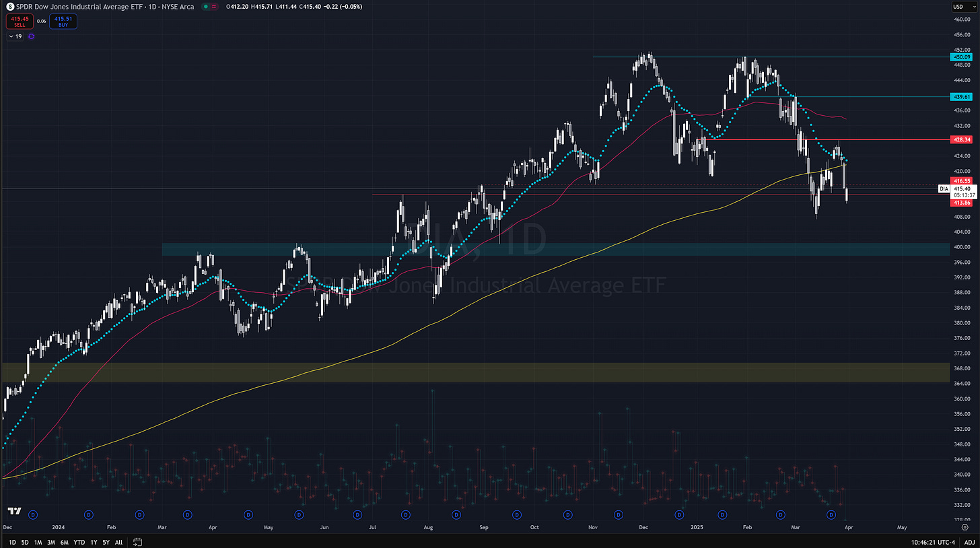Select the 5D range tab
Screen dimensions: 980x548
pyautogui.click(x=25, y=541)
